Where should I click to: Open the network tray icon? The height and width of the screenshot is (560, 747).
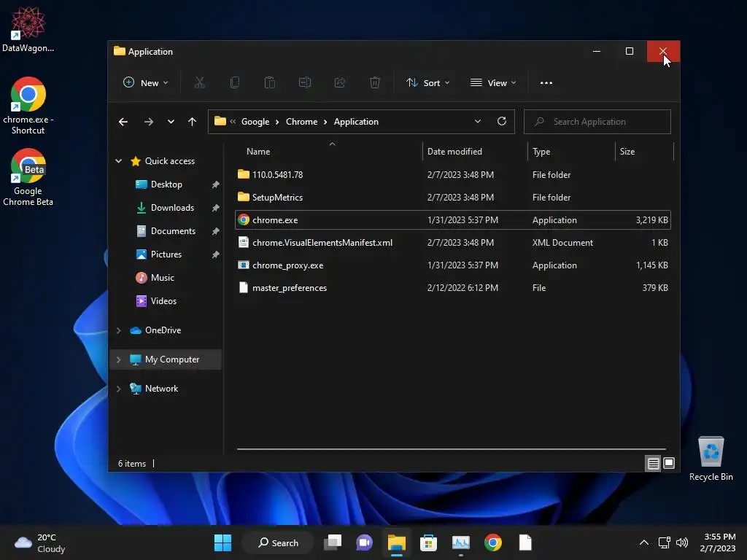[x=664, y=542]
